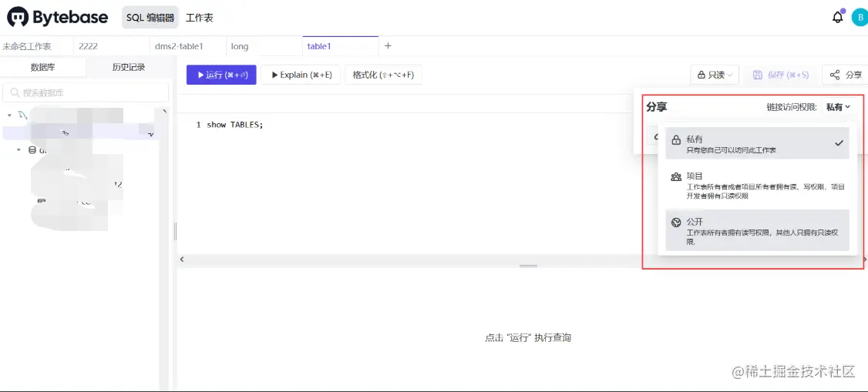The width and height of the screenshot is (868, 392).
Task: Open the long worksheet tab
Action: (x=264, y=46)
